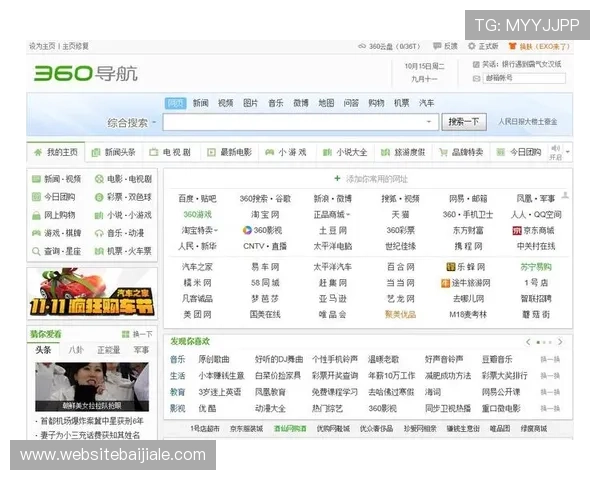Click inside the main search input
This screenshot has width=600, height=480.
[295, 122]
